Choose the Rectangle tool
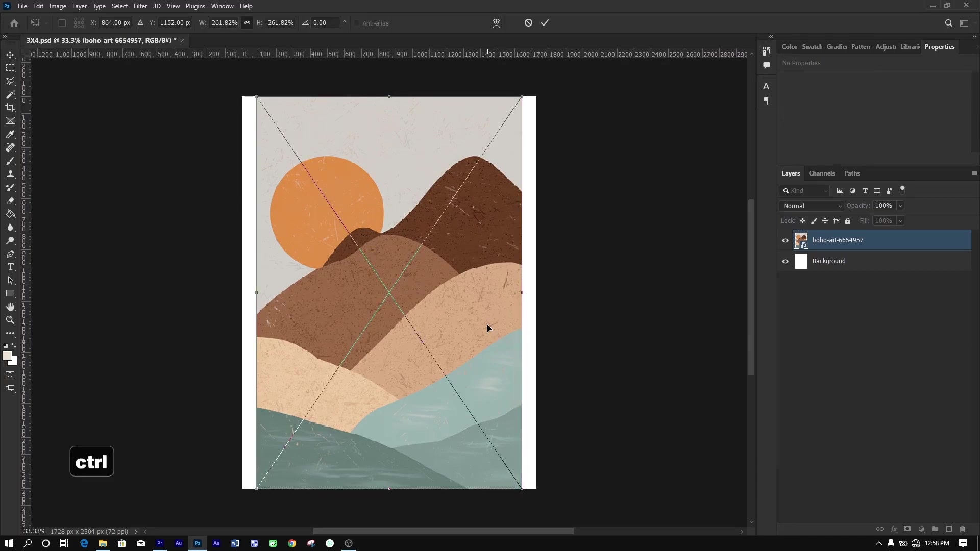 coord(10,293)
